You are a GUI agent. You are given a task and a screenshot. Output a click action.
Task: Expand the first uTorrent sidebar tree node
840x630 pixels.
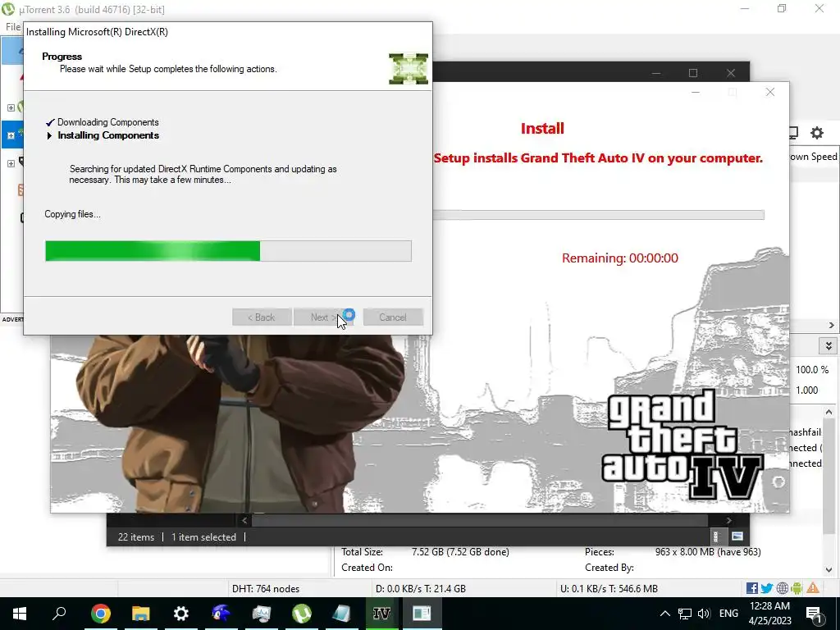coord(11,107)
